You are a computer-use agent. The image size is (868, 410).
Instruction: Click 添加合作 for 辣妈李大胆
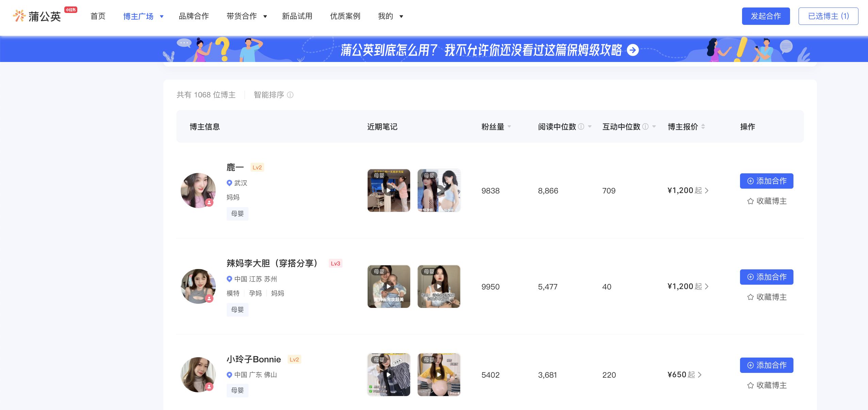point(766,277)
